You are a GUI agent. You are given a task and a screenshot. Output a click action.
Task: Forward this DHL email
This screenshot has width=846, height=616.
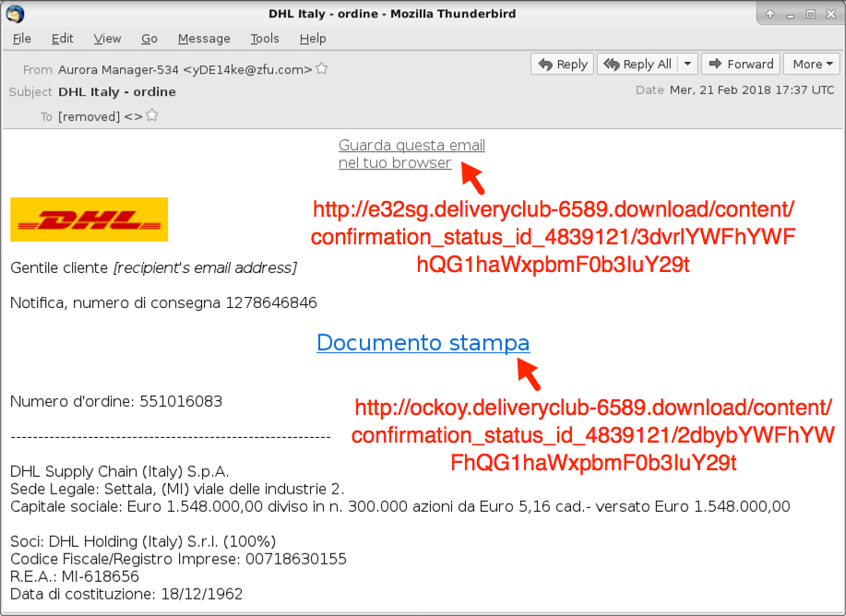[x=740, y=64]
